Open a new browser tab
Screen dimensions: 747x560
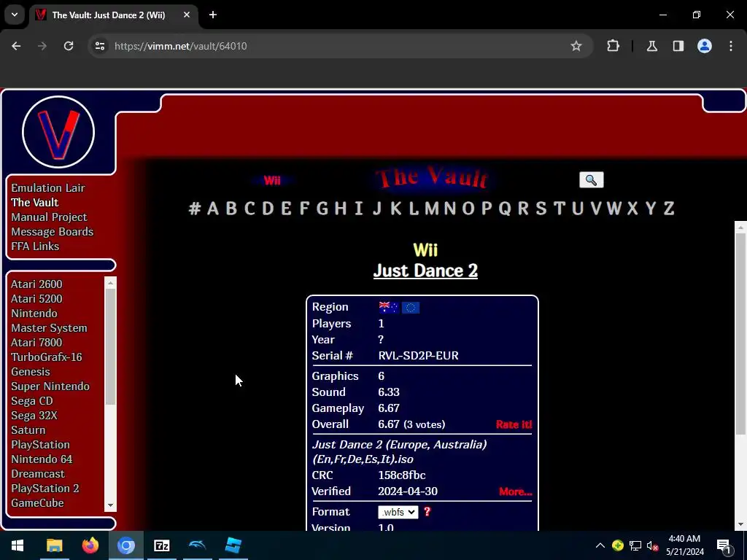coord(213,15)
